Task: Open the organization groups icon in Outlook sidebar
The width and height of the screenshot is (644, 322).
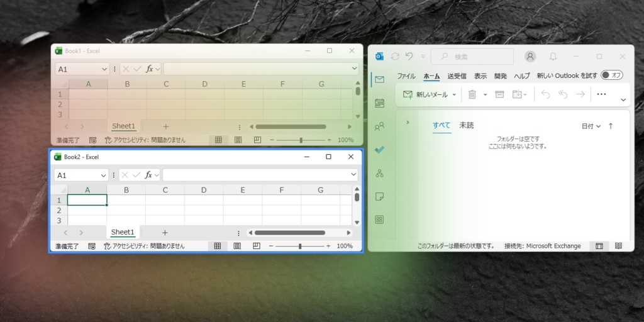Action: click(379, 174)
